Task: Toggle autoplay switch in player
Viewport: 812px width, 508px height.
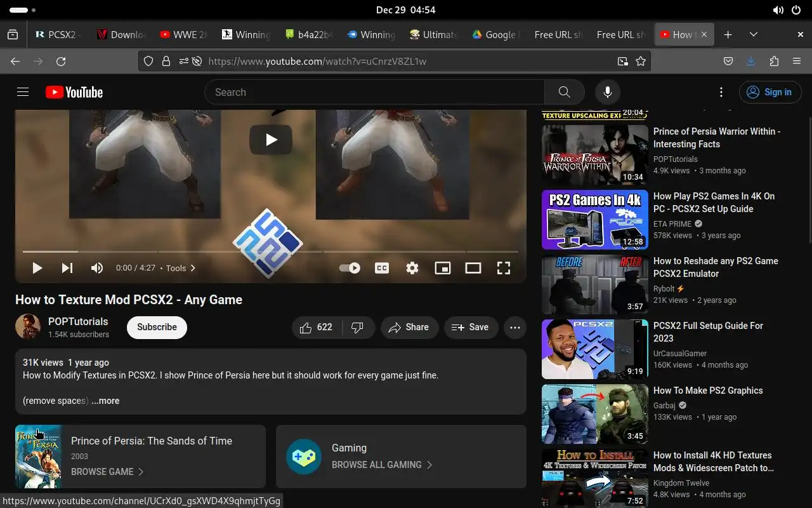Action: coord(350,268)
